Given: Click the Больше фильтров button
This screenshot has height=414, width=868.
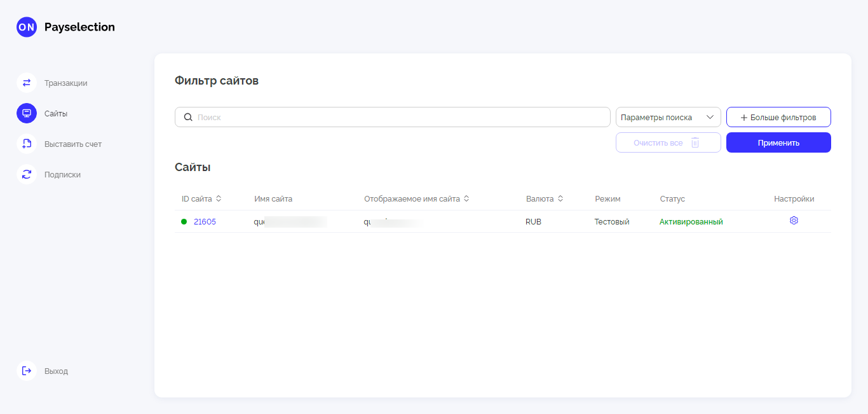Looking at the screenshot, I should pos(778,117).
